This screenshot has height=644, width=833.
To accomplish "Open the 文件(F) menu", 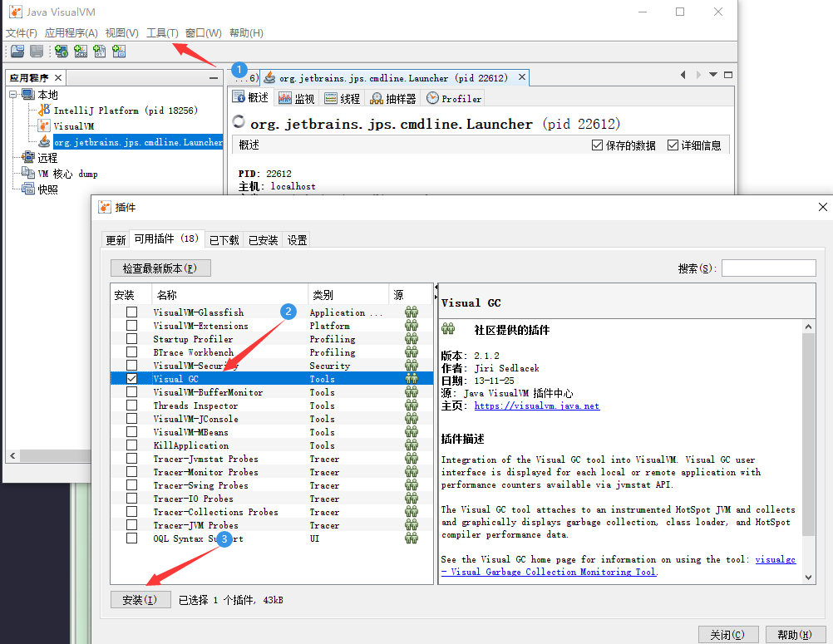I will pyautogui.click(x=22, y=33).
